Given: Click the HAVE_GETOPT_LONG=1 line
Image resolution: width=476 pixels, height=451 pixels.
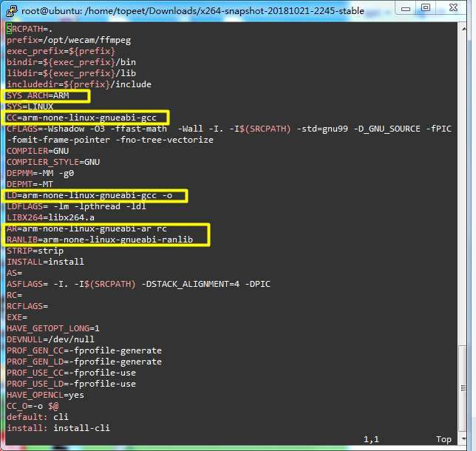Looking at the screenshot, I should tap(53, 328).
